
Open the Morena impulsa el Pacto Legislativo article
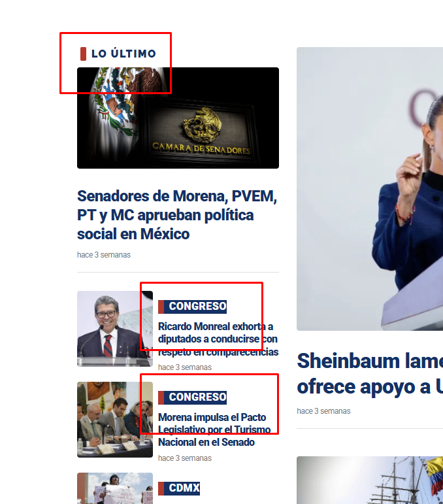tap(214, 429)
